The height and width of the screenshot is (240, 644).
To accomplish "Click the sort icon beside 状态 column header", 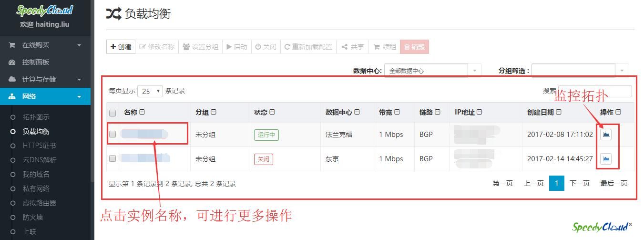I will click(272, 112).
